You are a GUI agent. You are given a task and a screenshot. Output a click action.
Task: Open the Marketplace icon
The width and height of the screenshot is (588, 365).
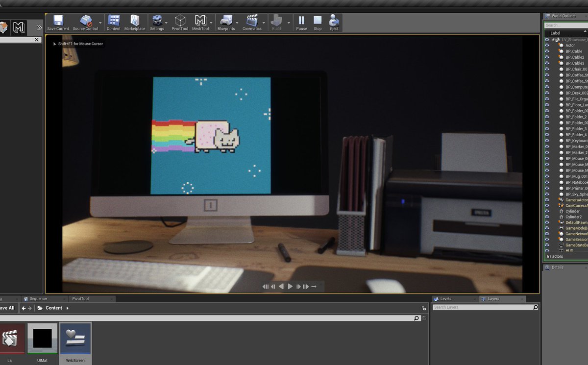click(x=135, y=23)
